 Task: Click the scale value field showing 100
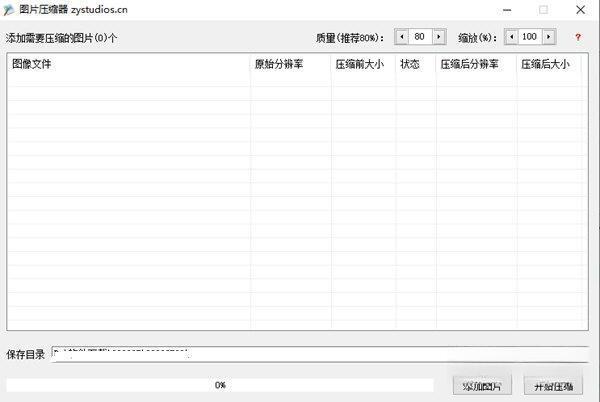[530, 37]
